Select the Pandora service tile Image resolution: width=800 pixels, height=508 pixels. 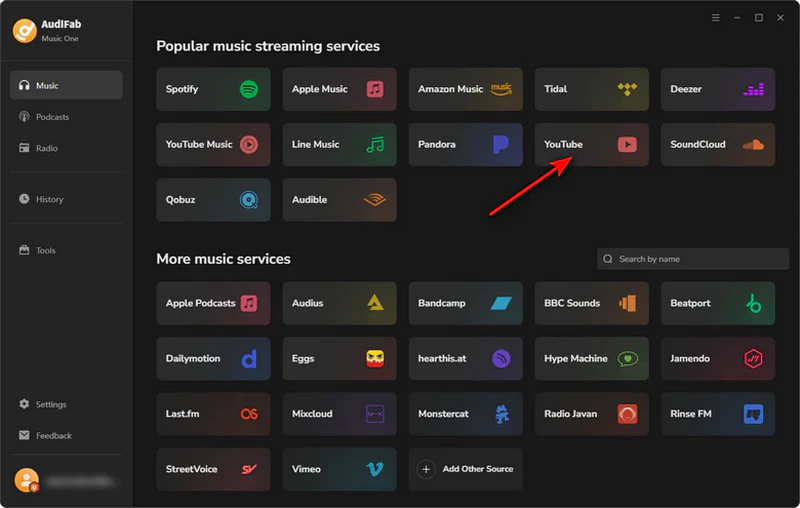pyautogui.click(x=465, y=144)
